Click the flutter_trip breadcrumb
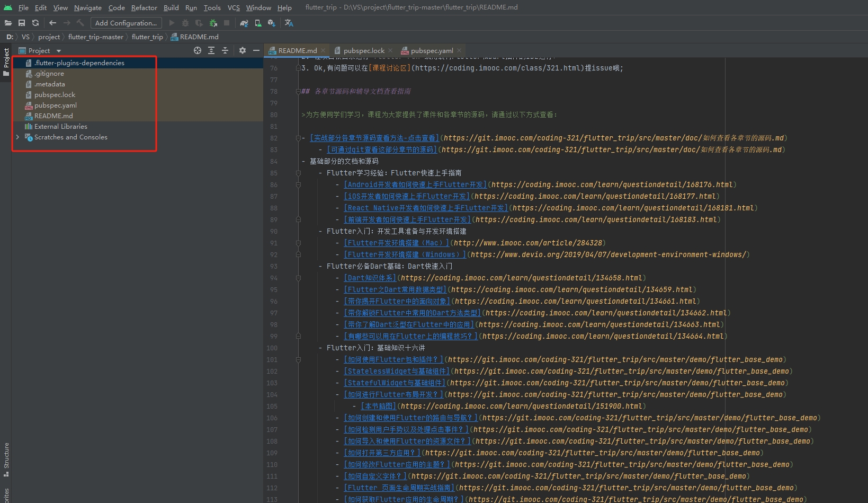The width and height of the screenshot is (868, 503). point(147,37)
